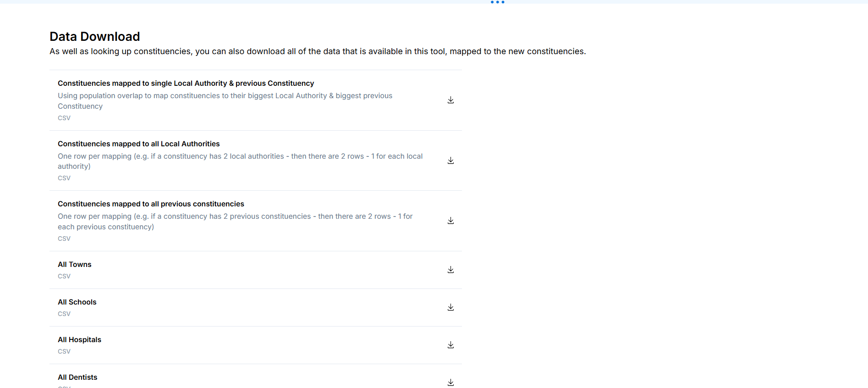Open the 'Constituencies mapped to all previous constituencies' title
The image size is (868, 388).
pos(151,204)
